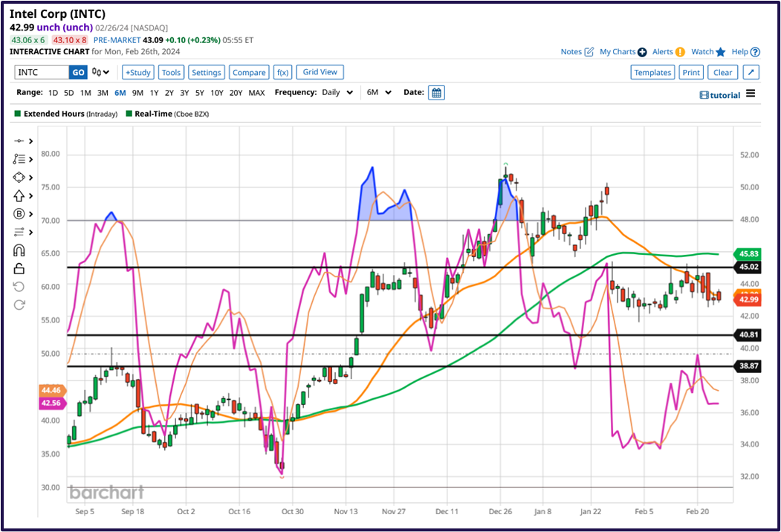Toggle the drawing lock padlock

[x=19, y=268]
